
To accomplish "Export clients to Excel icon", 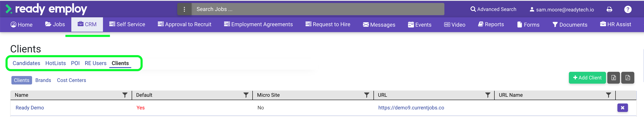I will [613, 78].
